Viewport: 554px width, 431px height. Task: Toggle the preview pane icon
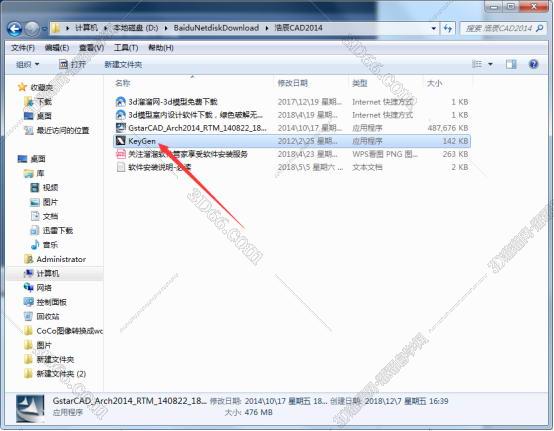click(x=511, y=64)
